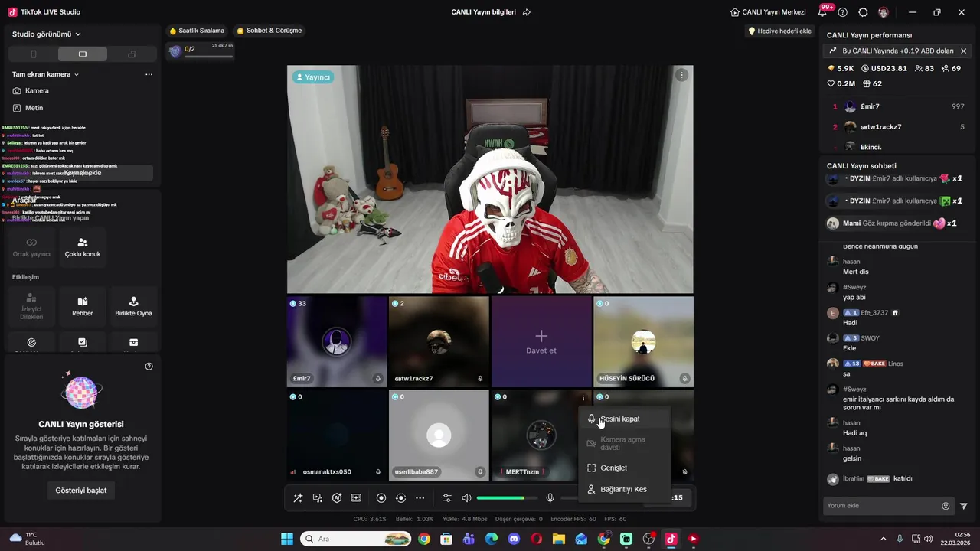Adjust the green speaker volume slider
The width and height of the screenshot is (980, 551).
tap(507, 498)
